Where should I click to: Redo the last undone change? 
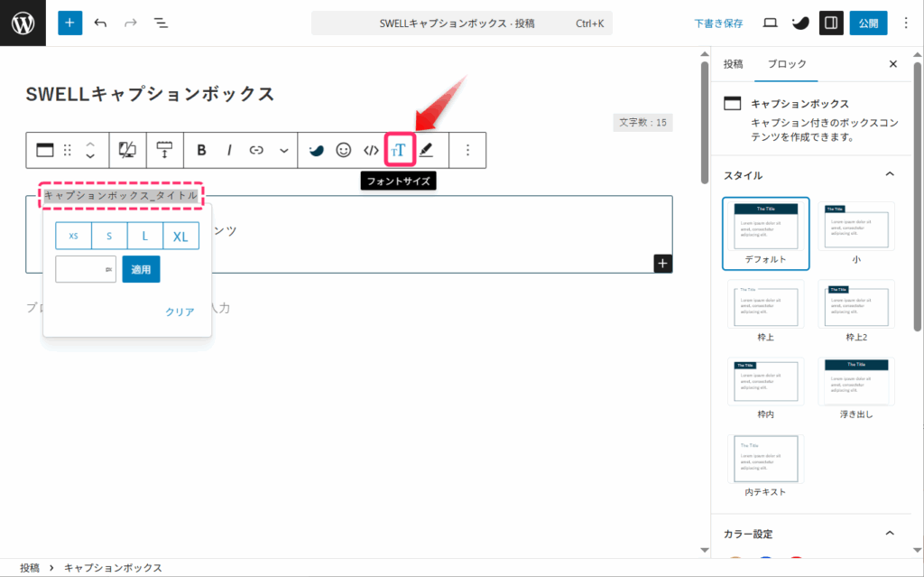(130, 23)
